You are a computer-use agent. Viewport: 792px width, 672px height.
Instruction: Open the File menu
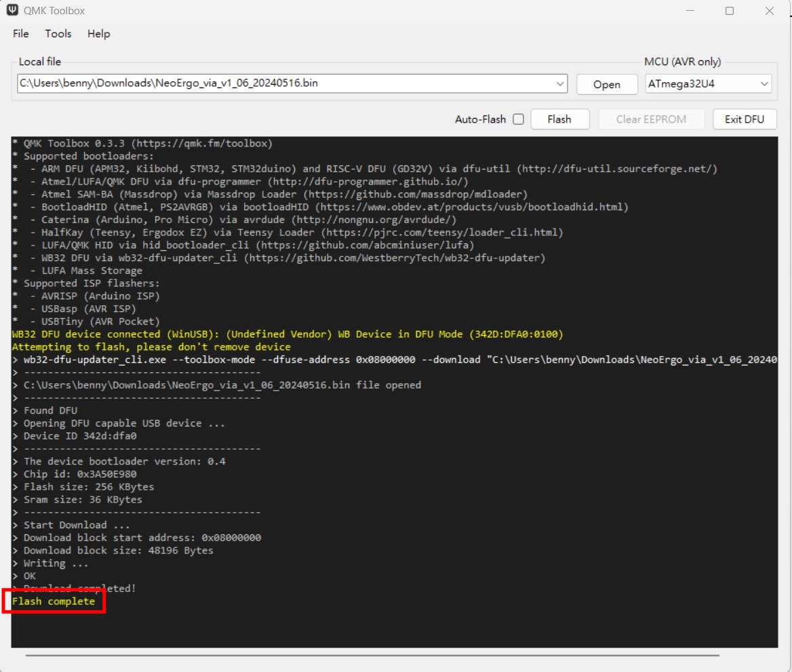[21, 34]
